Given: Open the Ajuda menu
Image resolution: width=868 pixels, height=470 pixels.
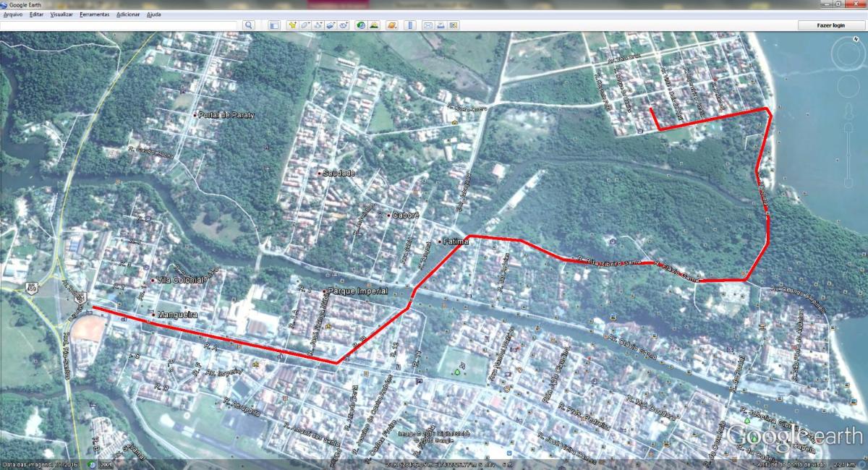Looking at the screenshot, I should (x=154, y=14).
